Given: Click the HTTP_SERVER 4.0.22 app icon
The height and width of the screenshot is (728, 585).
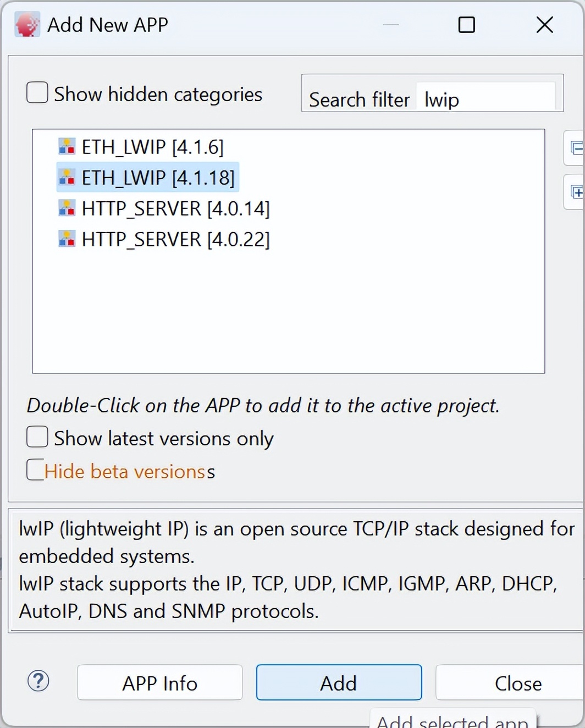Looking at the screenshot, I should click(x=67, y=239).
